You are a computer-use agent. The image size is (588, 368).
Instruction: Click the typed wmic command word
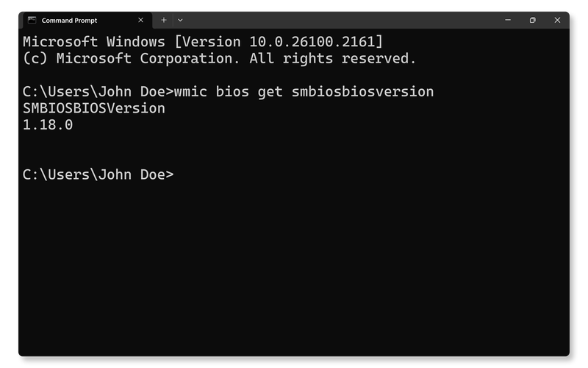(194, 92)
